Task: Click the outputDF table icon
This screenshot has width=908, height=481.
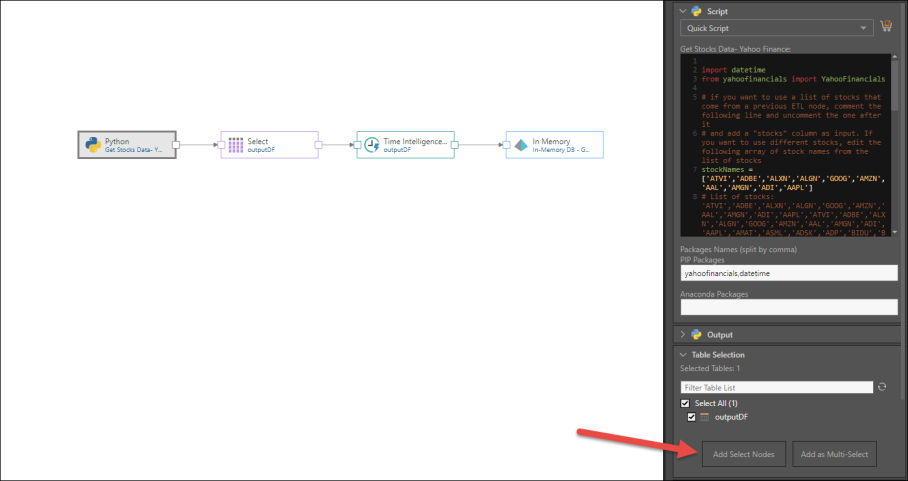Action: coord(704,417)
